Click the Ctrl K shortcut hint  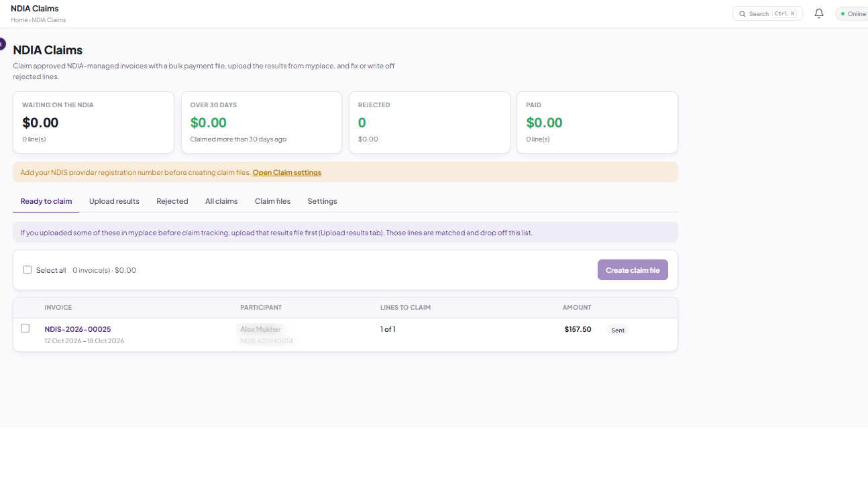(x=784, y=13)
